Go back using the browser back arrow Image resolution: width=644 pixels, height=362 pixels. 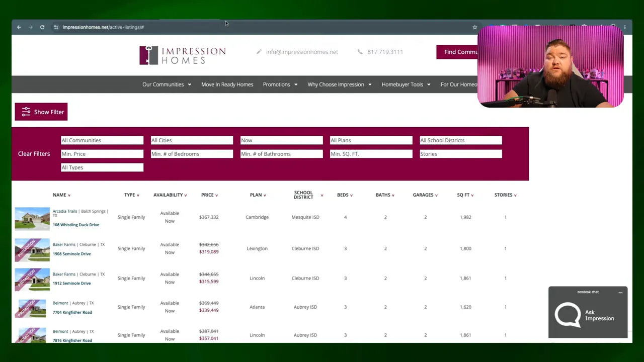click(x=19, y=27)
